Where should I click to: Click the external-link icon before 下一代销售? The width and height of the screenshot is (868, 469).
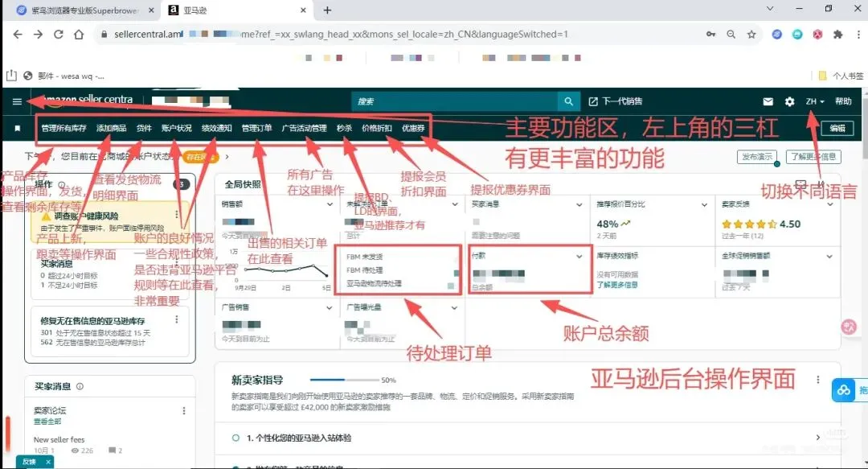click(x=593, y=101)
